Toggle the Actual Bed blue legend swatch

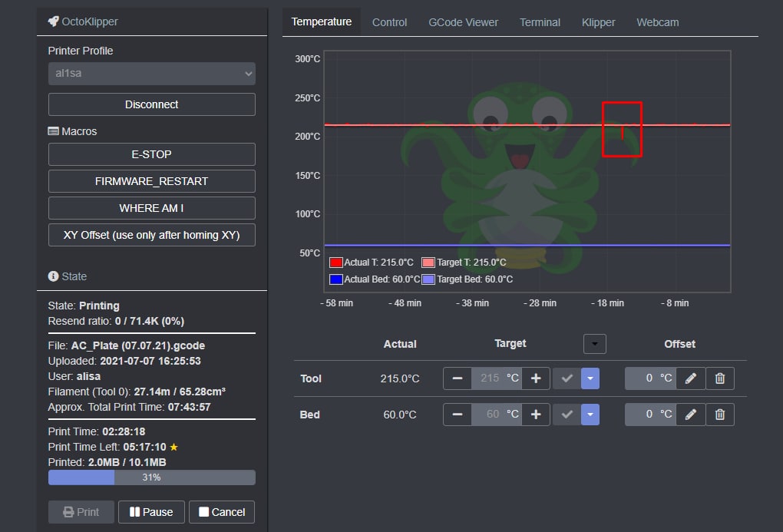pyautogui.click(x=336, y=279)
